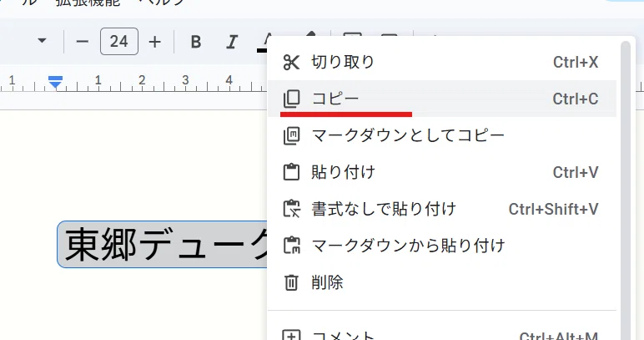Choose コピー from the context menu
This screenshot has width=644, height=340.
pos(442,99)
